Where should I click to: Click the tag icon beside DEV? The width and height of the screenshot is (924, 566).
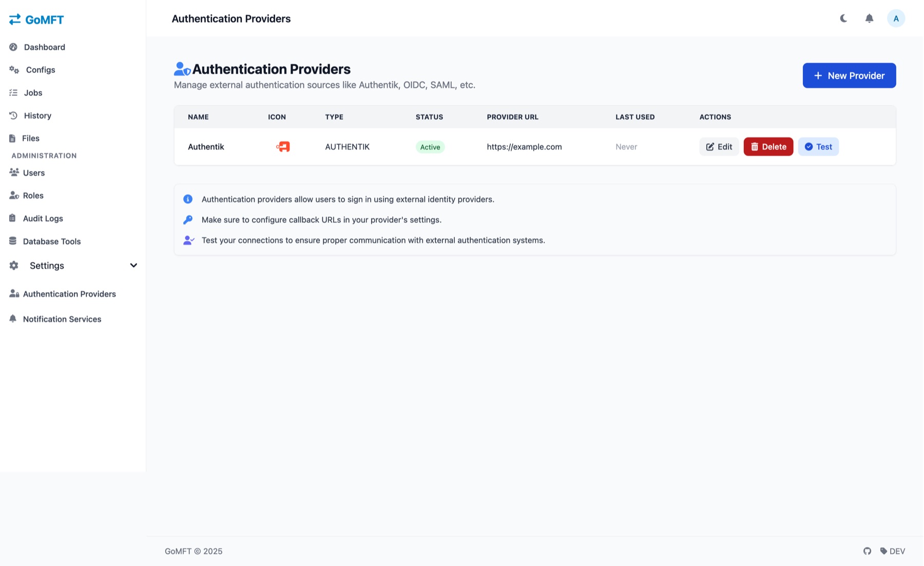pos(883,551)
